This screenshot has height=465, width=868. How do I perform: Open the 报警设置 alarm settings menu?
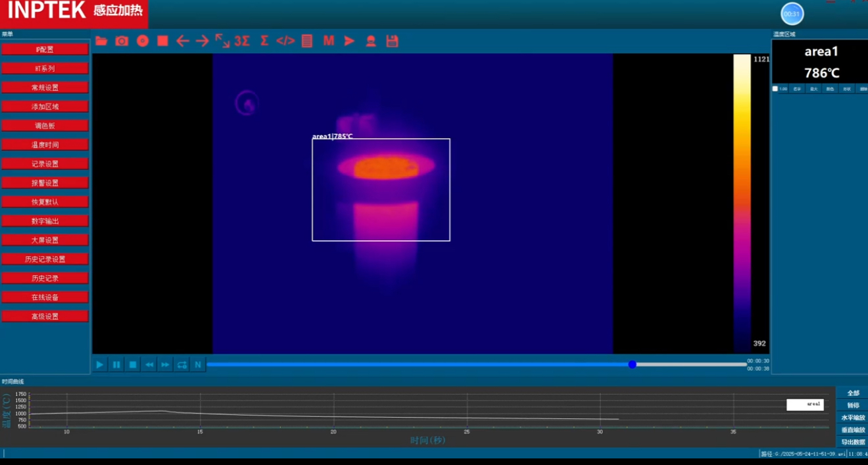coord(45,183)
